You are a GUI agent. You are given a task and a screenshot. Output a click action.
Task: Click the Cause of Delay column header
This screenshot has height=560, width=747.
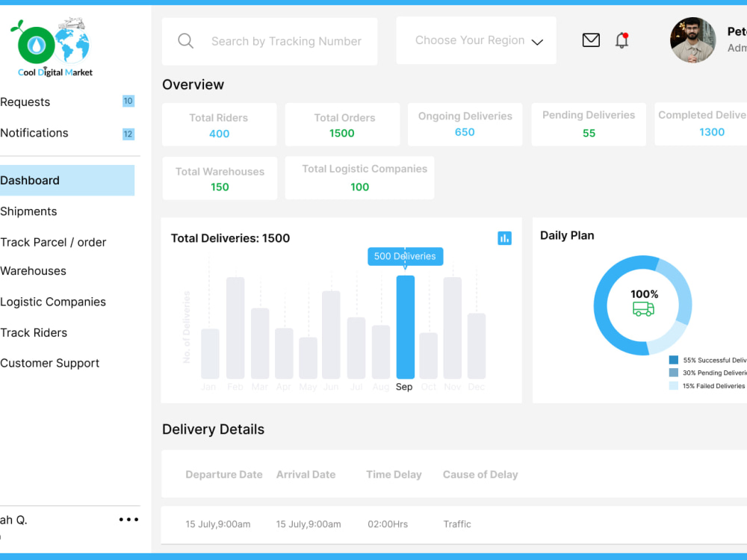(x=480, y=475)
